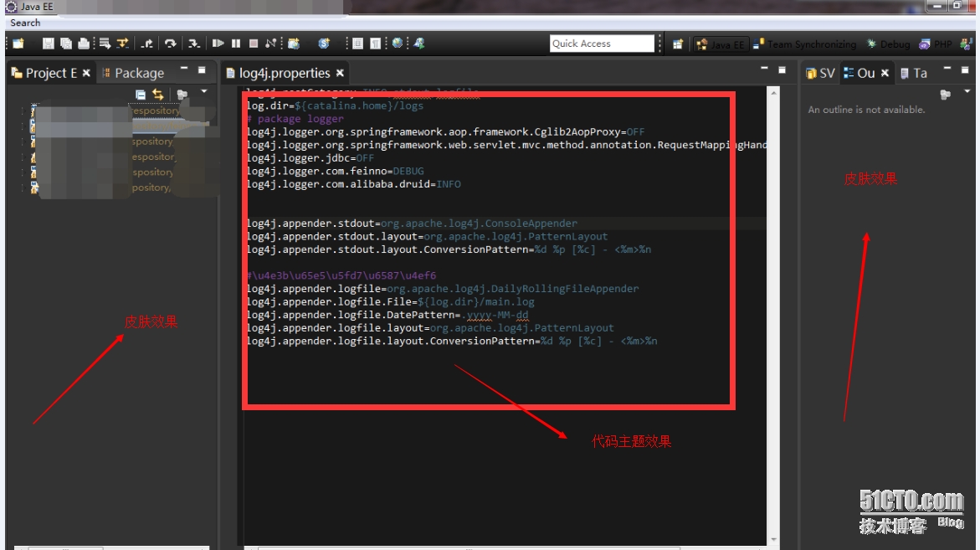Toggle block selection mode icon
The image size is (980, 550).
pyautogui.click(x=357, y=44)
